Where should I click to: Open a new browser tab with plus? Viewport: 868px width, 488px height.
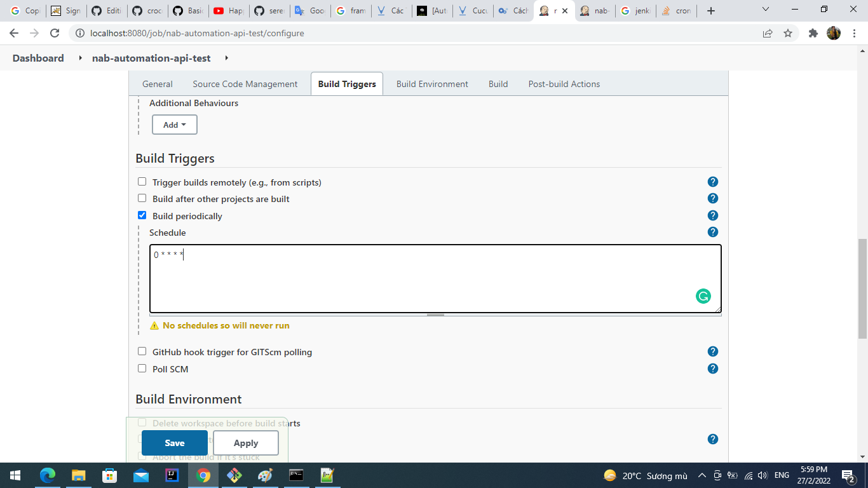pyautogui.click(x=711, y=11)
